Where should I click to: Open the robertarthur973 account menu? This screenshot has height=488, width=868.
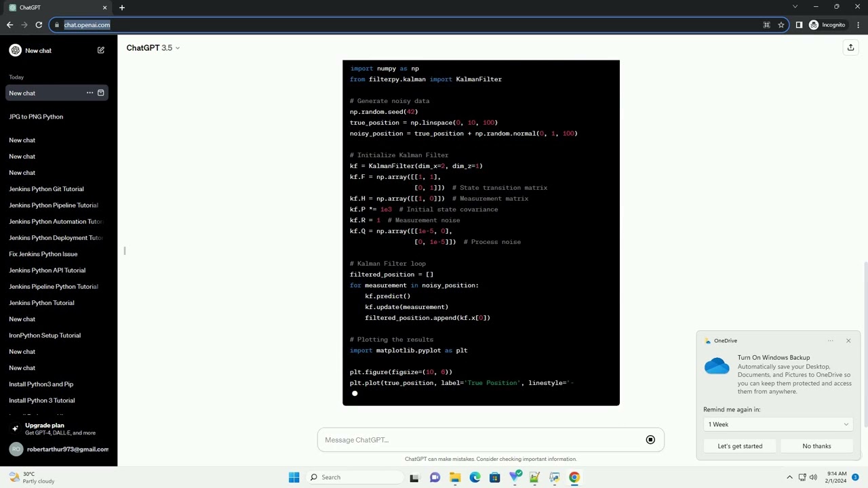(58, 449)
